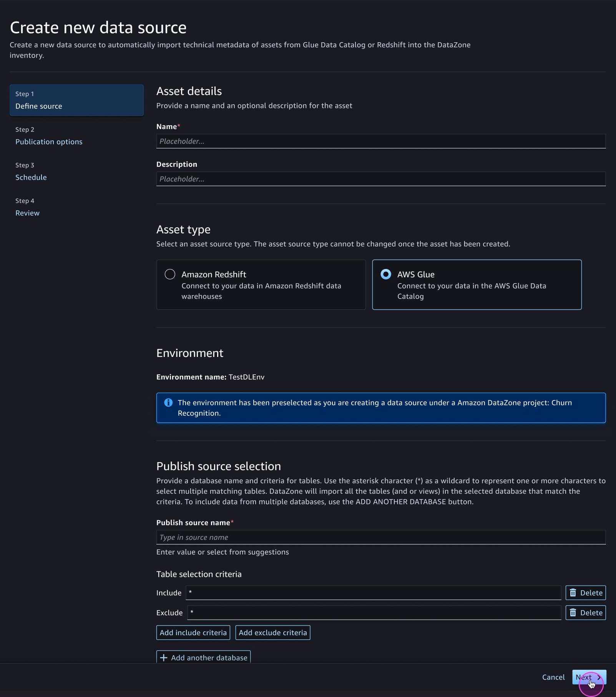This screenshot has width=616, height=697.
Task: Click the 'Create new data source' title
Action: click(98, 28)
